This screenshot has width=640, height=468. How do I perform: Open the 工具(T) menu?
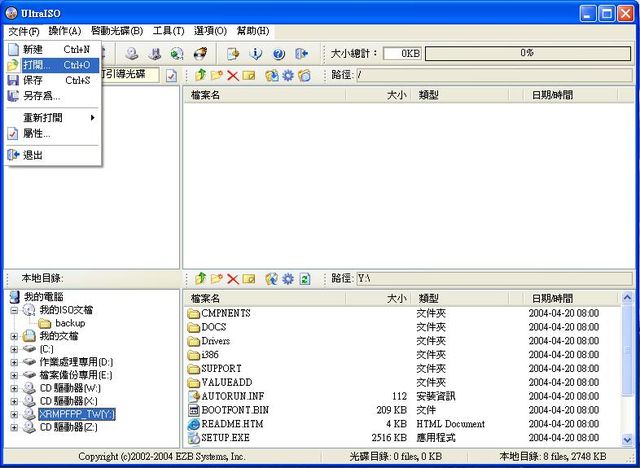pyautogui.click(x=168, y=31)
